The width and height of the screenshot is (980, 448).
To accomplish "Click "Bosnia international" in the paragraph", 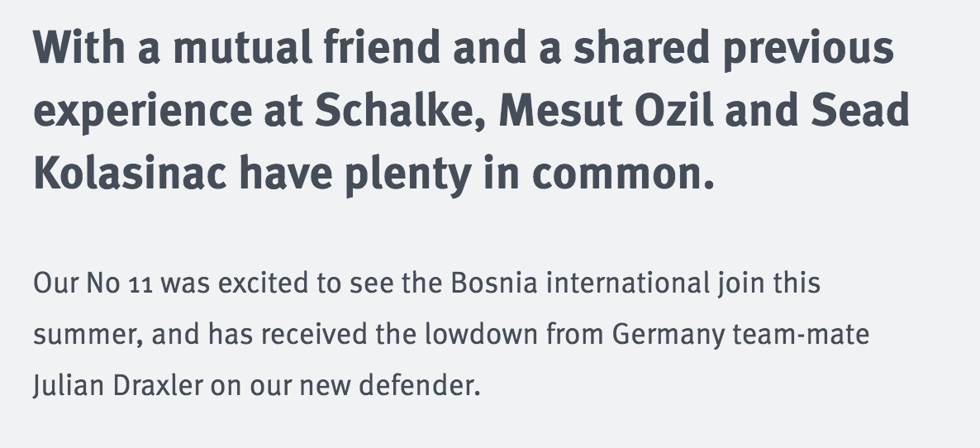I will pyautogui.click(x=581, y=283).
